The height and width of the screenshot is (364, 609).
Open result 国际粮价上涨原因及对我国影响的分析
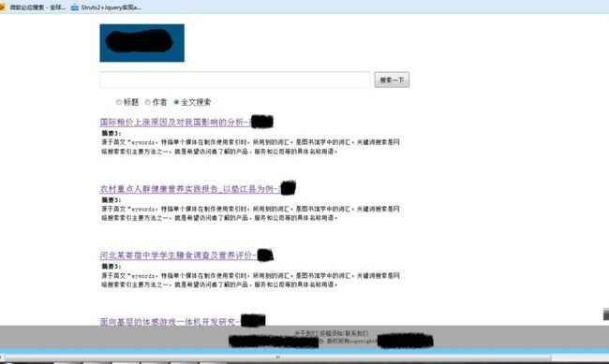[x=175, y=123]
